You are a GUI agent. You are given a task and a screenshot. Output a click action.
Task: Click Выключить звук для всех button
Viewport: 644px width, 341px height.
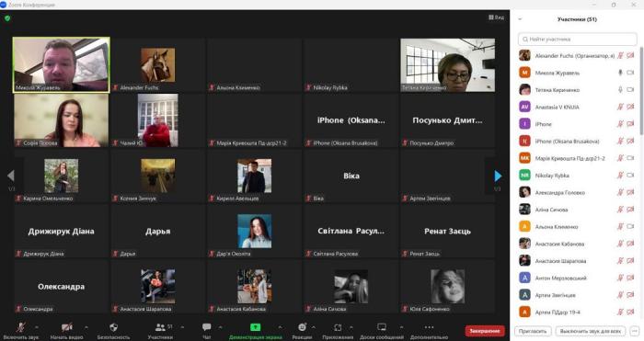click(x=591, y=331)
